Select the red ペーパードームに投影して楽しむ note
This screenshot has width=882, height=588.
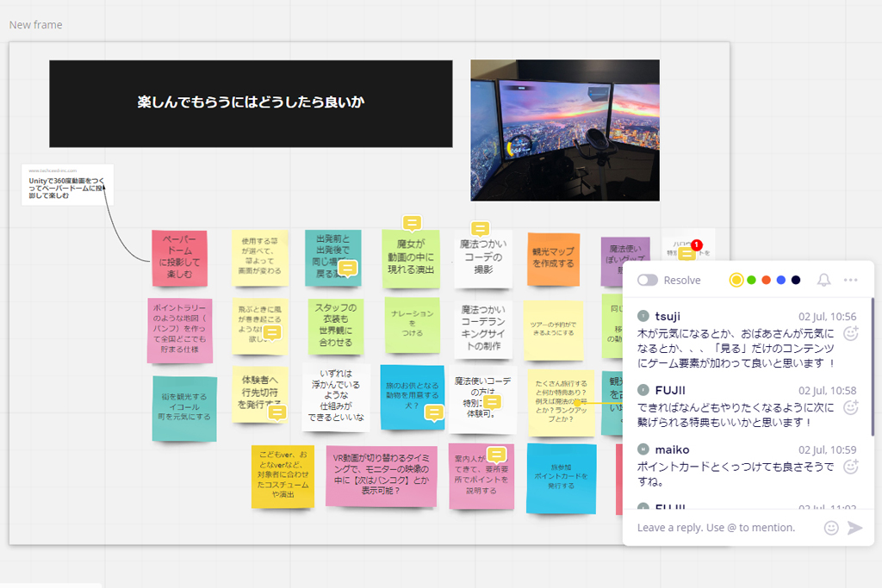coord(179,257)
